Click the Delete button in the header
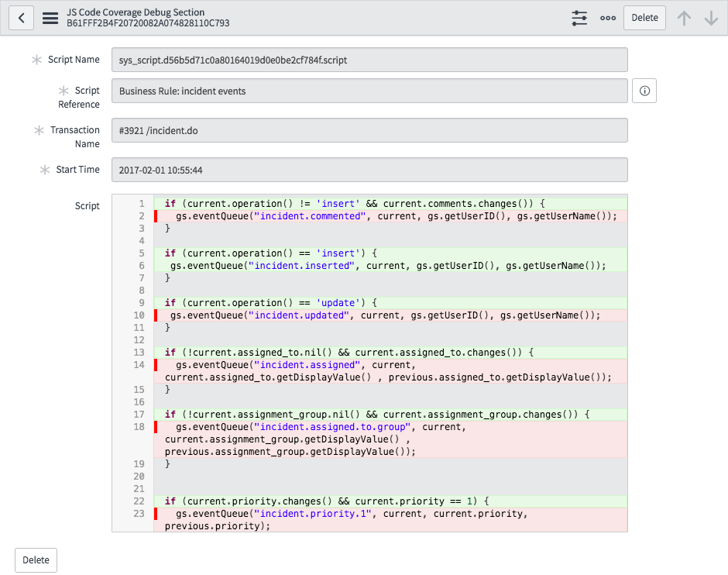The width and height of the screenshot is (728, 575). pyautogui.click(x=644, y=18)
